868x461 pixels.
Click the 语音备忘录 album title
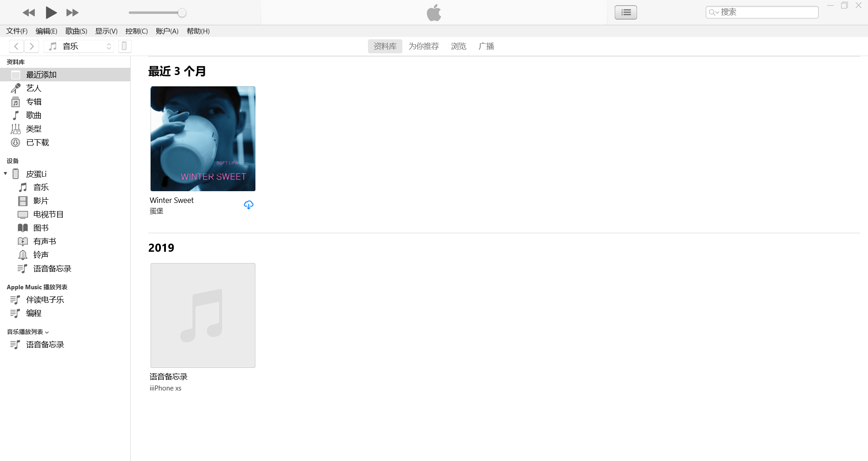(168, 377)
